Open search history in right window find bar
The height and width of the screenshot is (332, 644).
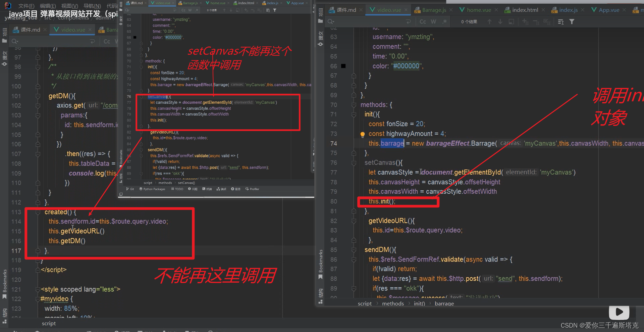(x=331, y=21)
